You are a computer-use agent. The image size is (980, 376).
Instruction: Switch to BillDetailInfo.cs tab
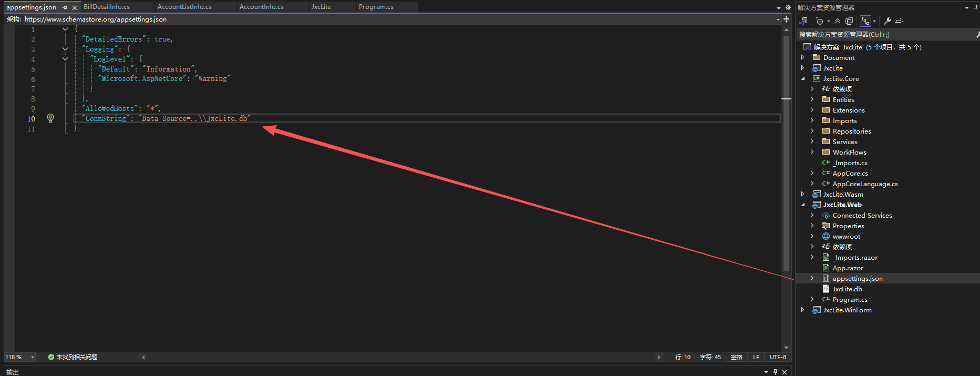[107, 7]
